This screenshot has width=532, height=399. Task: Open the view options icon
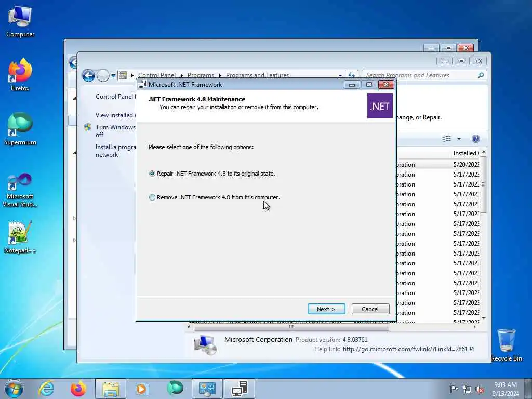point(446,138)
